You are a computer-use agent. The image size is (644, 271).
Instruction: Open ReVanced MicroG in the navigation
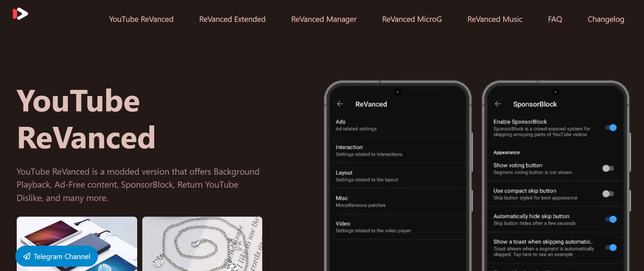tap(412, 19)
